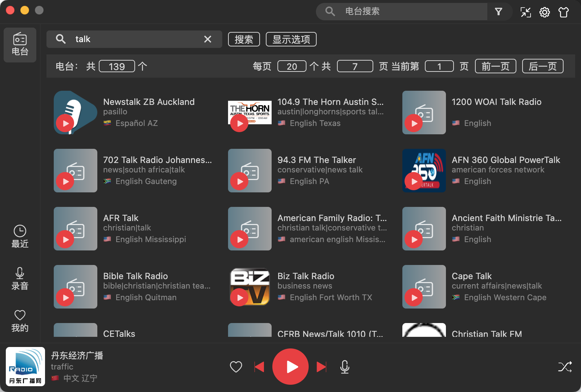
Task: Play American Family Radio station
Action: click(240, 240)
